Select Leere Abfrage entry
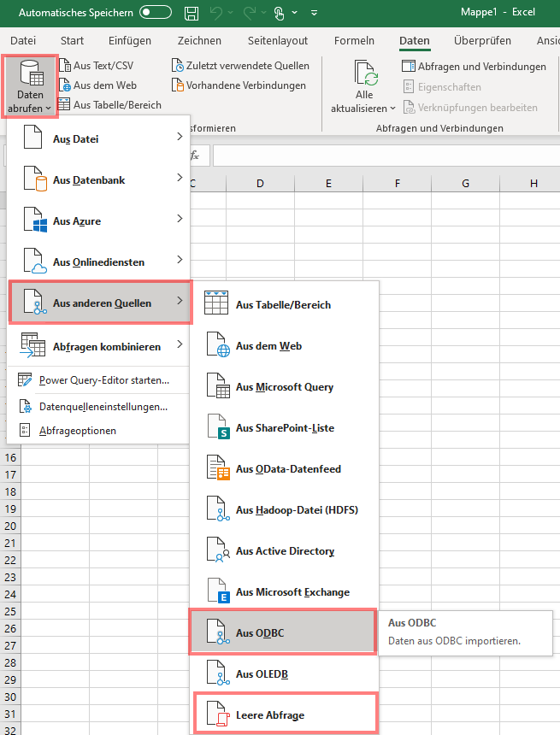Viewport: 560px width, 735px height. coord(286,714)
